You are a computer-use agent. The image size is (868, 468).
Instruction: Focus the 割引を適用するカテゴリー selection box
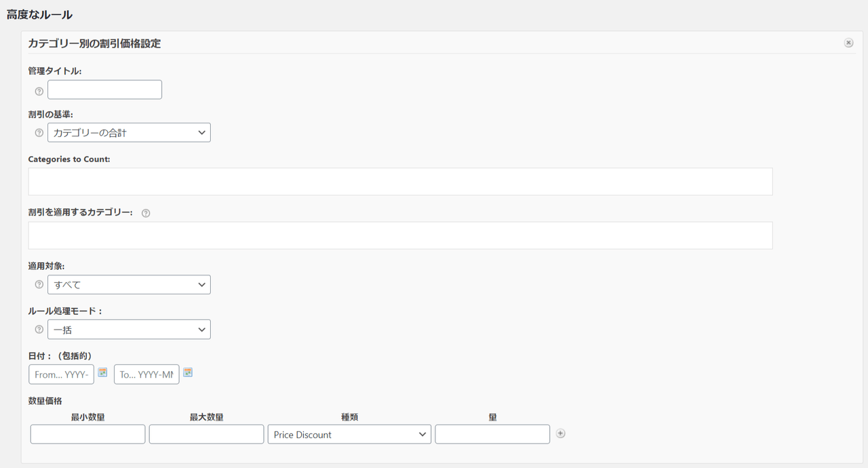point(400,235)
